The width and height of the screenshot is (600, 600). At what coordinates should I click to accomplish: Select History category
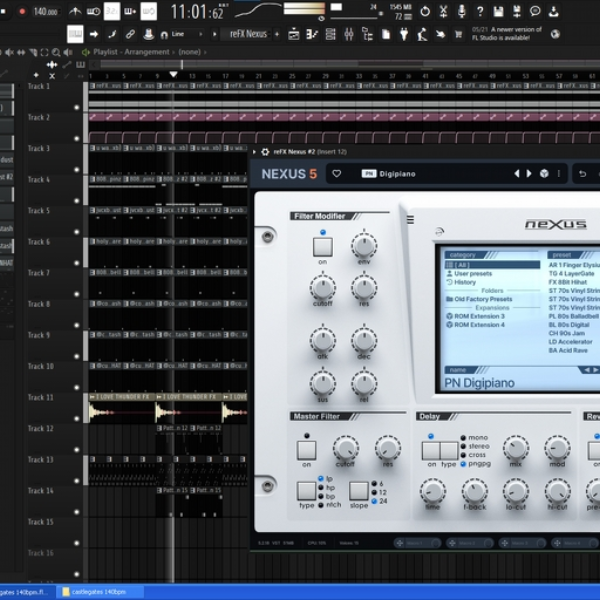[461, 282]
